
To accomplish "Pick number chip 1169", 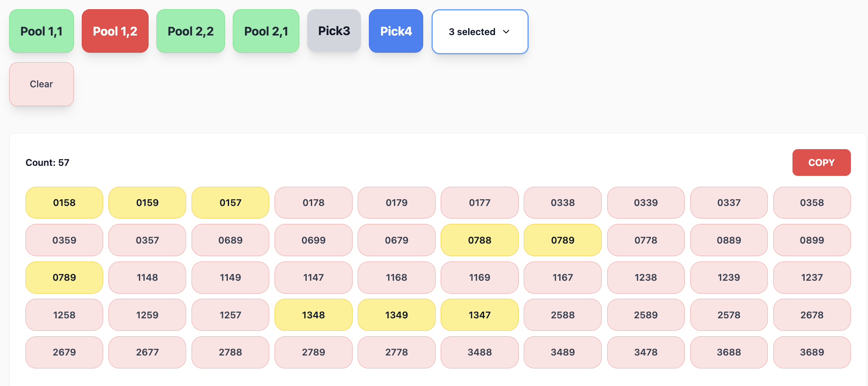I will click(479, 277).
